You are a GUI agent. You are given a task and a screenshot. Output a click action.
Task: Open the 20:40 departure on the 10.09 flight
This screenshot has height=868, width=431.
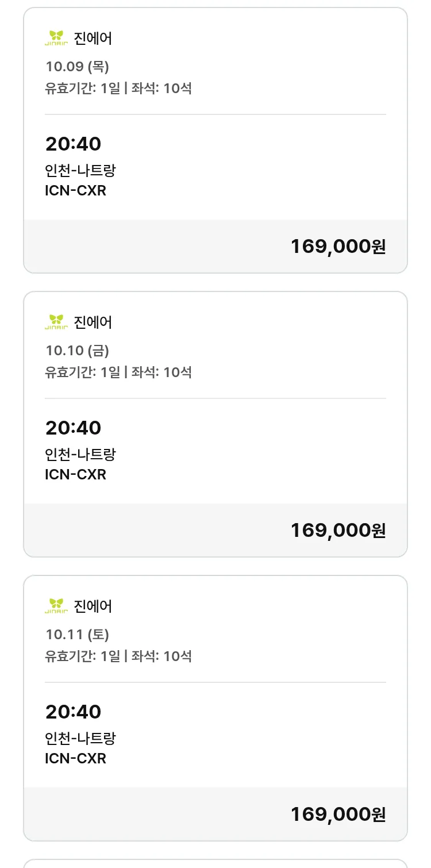pos(73,144)
